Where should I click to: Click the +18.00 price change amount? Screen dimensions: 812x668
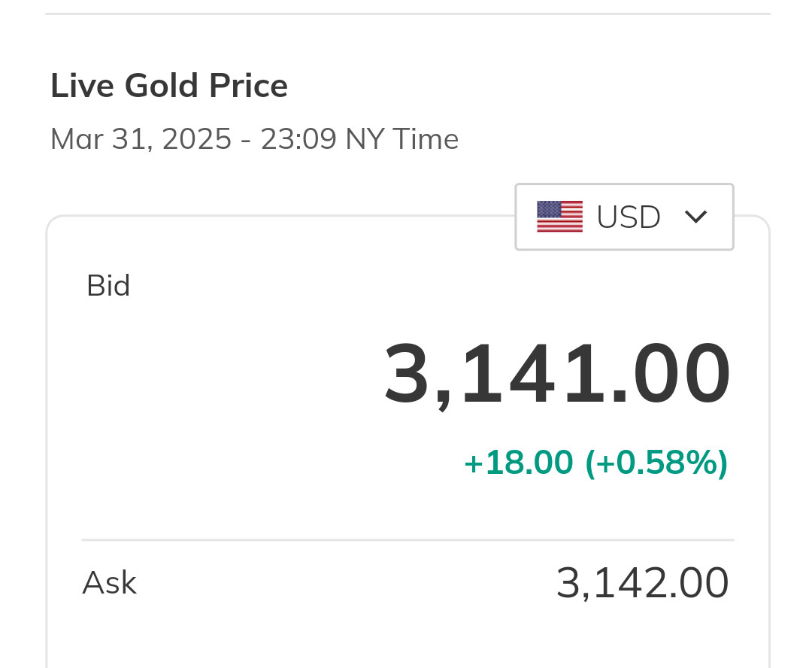click(x=518, y=462)
